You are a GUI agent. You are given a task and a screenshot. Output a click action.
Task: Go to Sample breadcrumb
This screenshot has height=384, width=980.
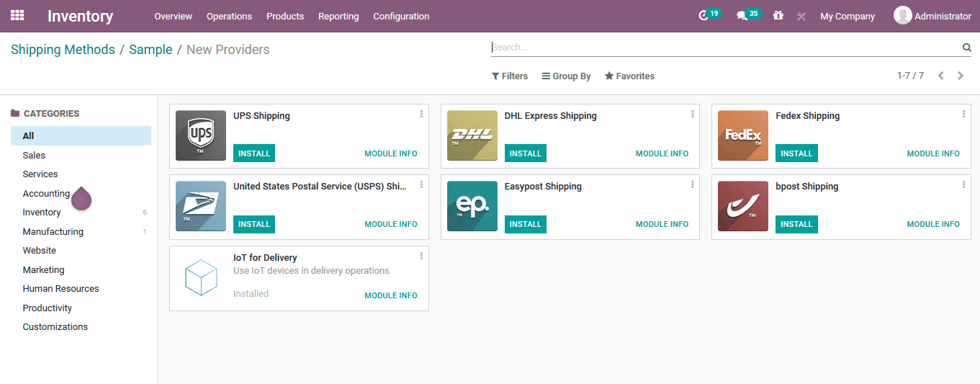pos(150,50)
